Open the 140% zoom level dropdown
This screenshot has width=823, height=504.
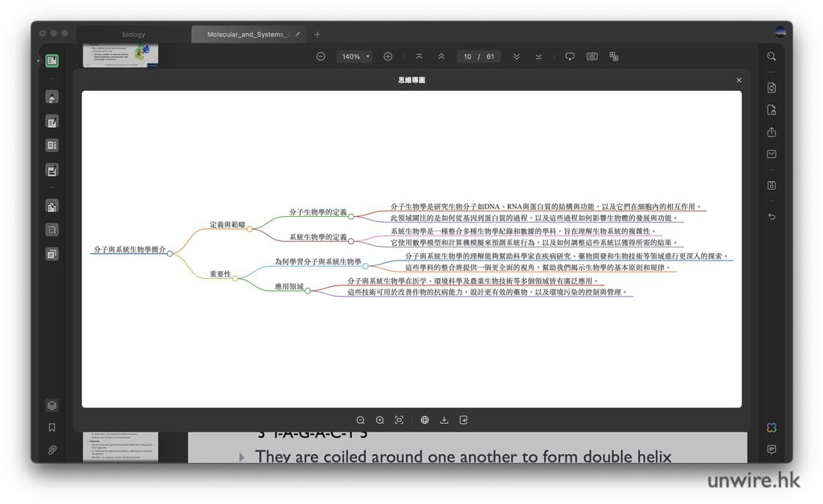355,56
